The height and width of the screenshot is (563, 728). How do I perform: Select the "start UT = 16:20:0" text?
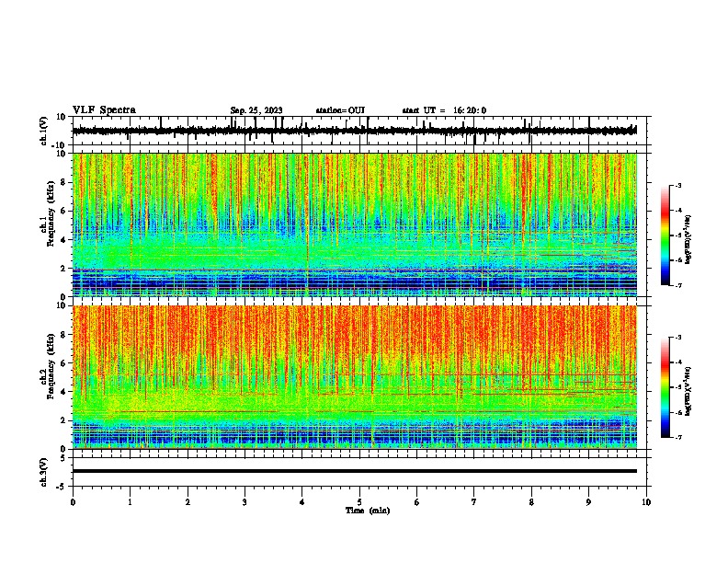pos(444,110)
